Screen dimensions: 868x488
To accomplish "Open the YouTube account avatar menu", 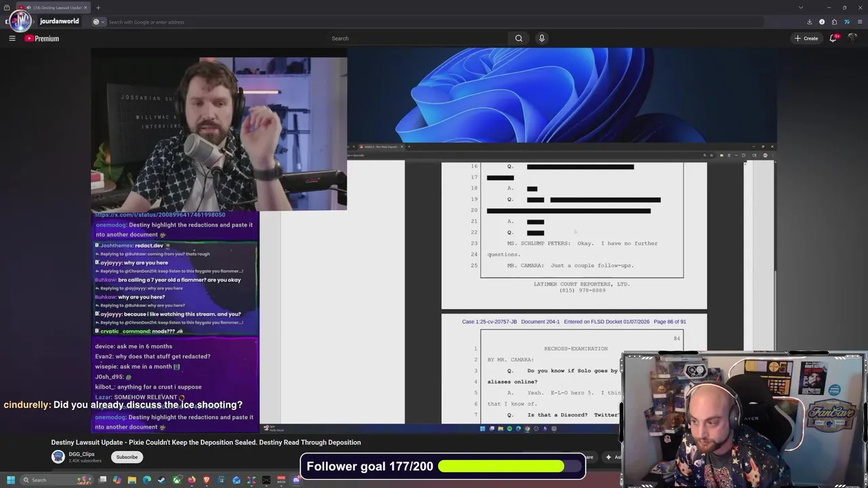I will point(852,39).
